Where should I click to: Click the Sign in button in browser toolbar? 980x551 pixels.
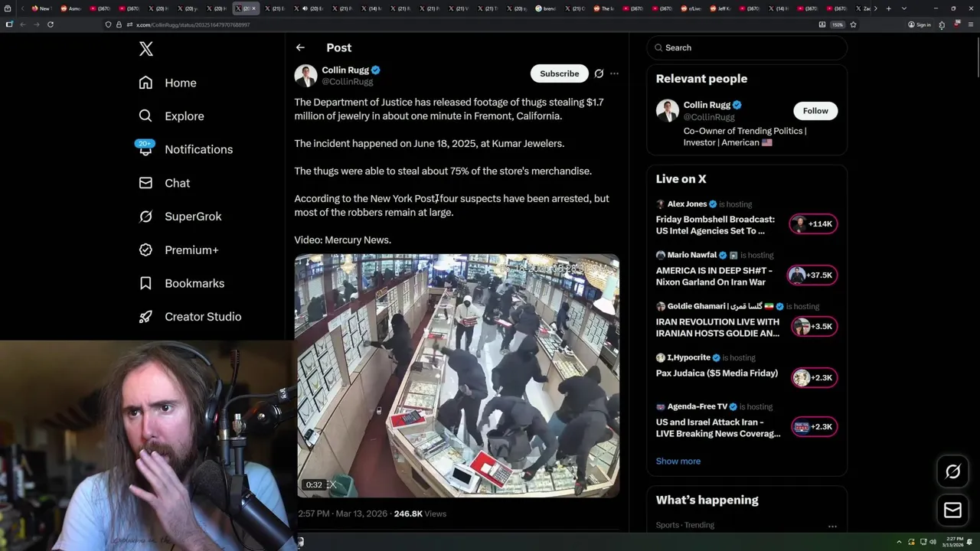point(919,24)
